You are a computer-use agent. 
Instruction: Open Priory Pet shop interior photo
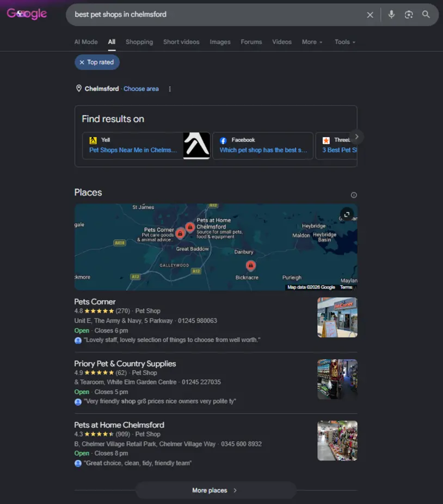(337, 379)
